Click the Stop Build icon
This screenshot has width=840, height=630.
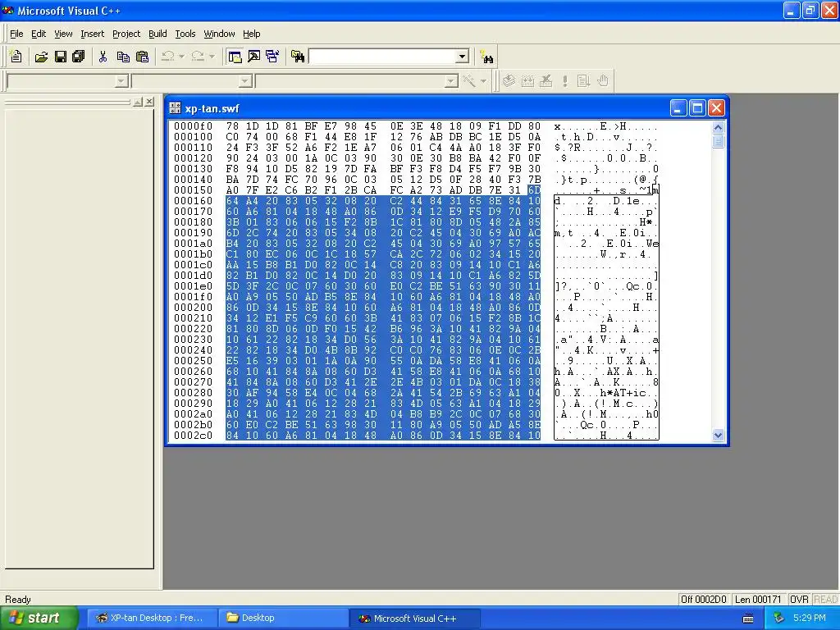546,81
